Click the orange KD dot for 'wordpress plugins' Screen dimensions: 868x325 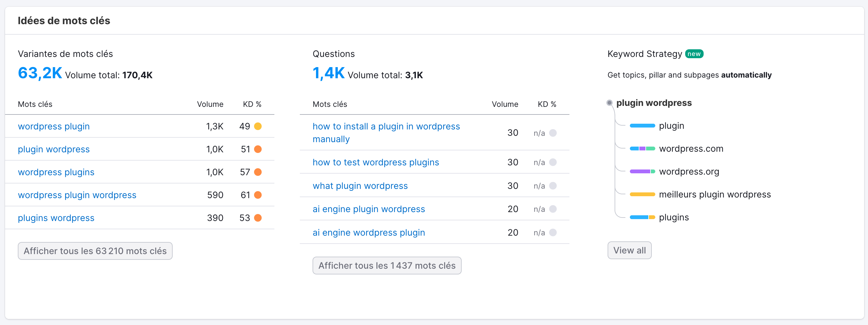coord(258,172)
